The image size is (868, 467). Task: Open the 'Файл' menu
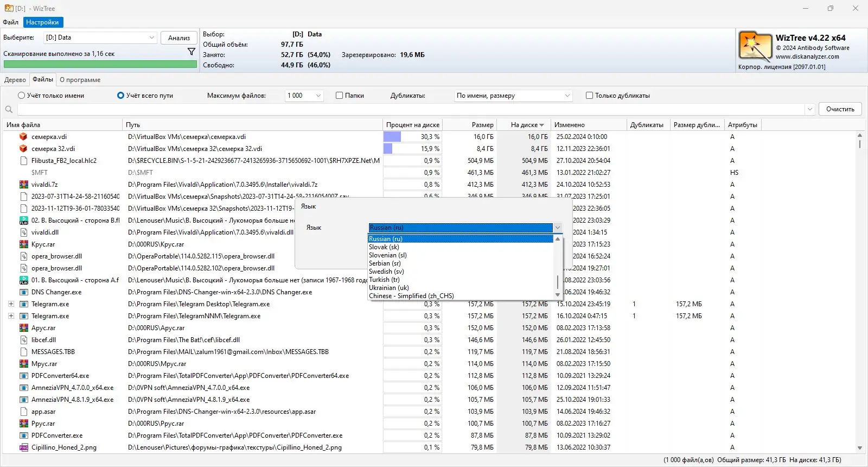pos(10,22)
